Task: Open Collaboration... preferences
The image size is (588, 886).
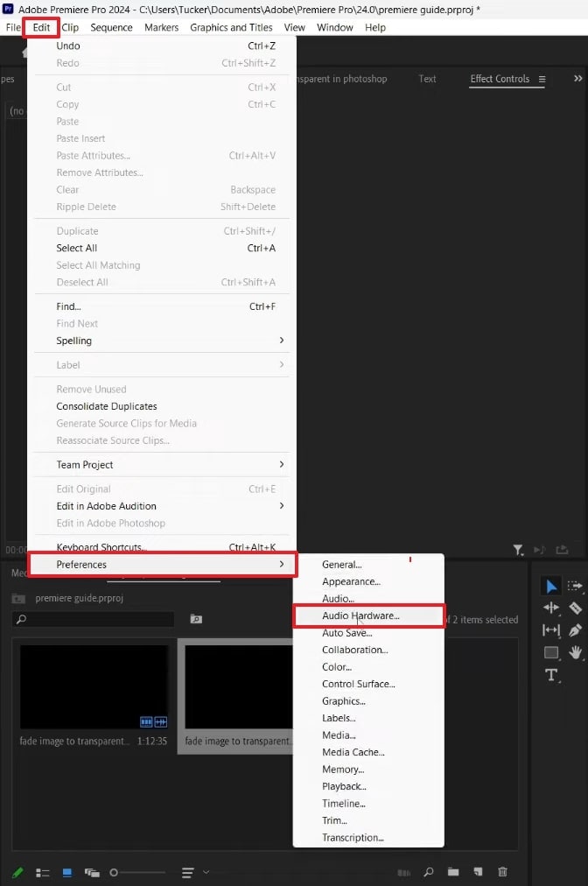Action: point(368,650)
